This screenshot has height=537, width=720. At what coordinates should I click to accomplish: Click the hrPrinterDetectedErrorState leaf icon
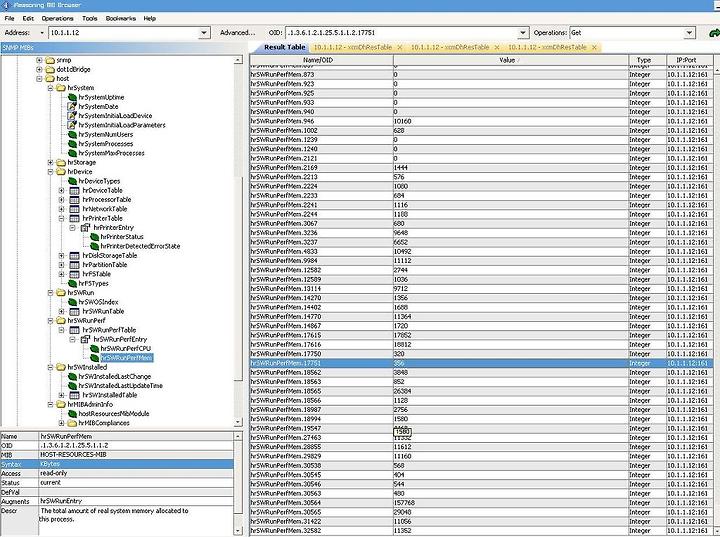point(95,246)
